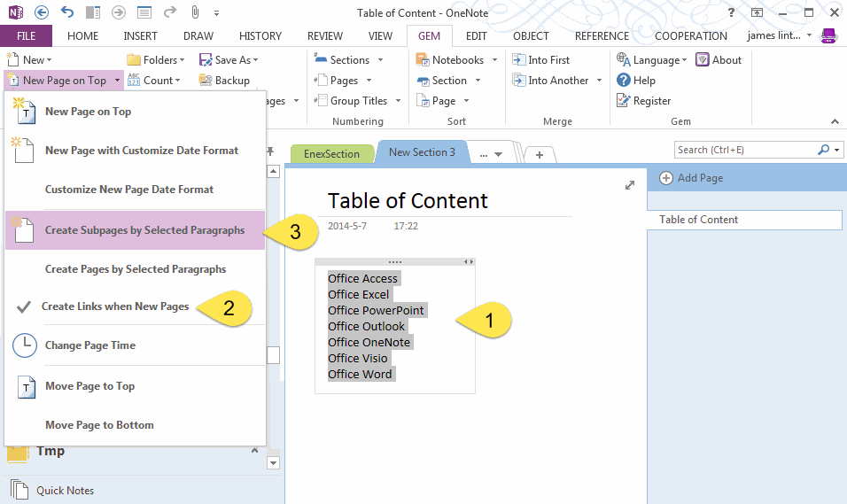The height and width of the screenshot is (504, 847).
Task: Click the paperclip attach file icon
Action: click(195, 12)
